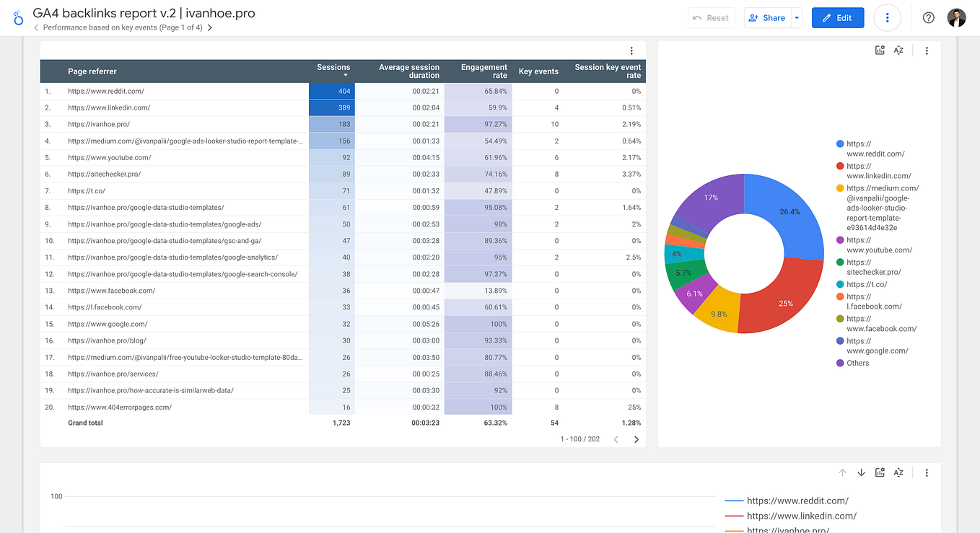Toggle descending sort on the Sessions column
This screenshot has height=533, width=980.
[x=333, y=68]
